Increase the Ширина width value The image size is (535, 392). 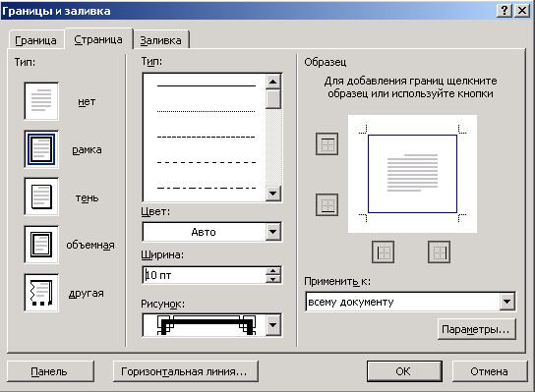[x=273, y=271]
